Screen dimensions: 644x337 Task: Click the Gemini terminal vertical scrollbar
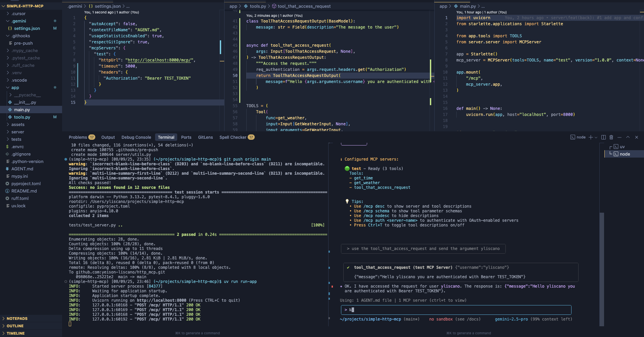coord(602,269)
